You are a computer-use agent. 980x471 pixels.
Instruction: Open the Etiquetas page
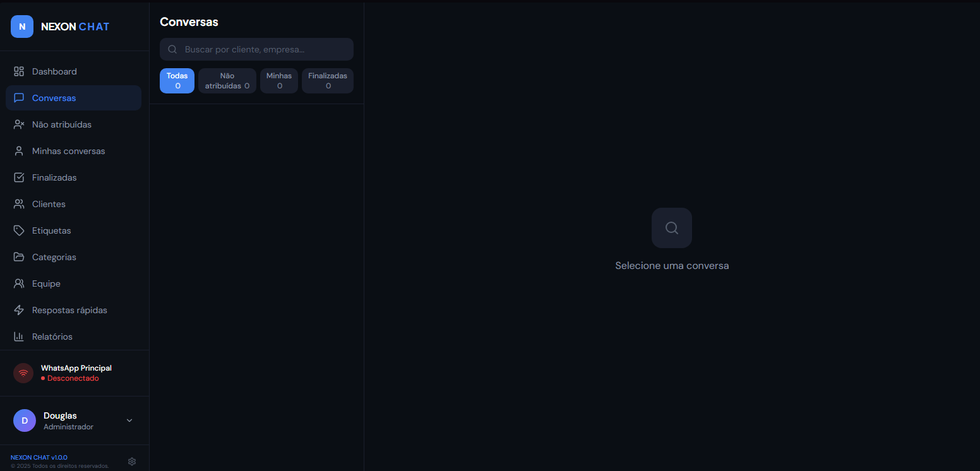(73, 230)
